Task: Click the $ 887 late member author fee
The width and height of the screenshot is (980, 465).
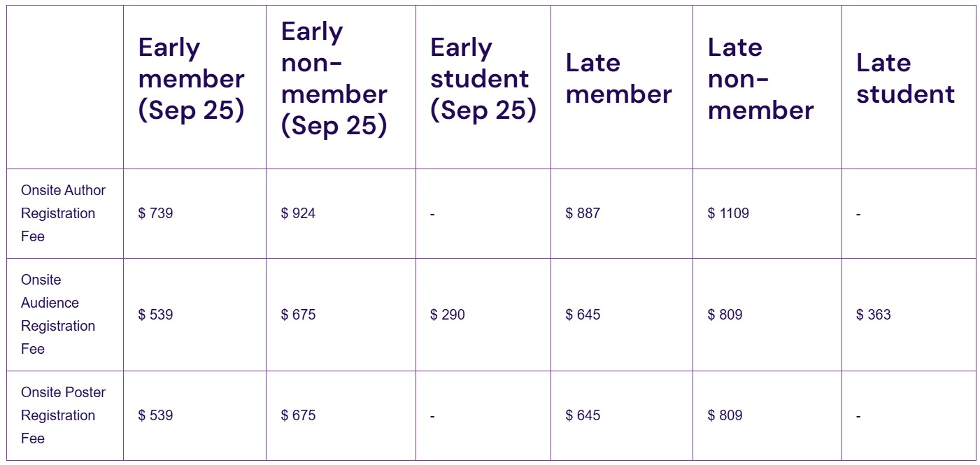Action: (583, 213)
